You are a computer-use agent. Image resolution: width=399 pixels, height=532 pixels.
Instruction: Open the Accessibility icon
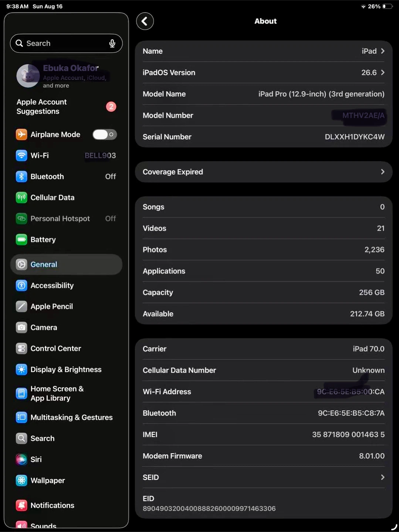click(21, 286)
